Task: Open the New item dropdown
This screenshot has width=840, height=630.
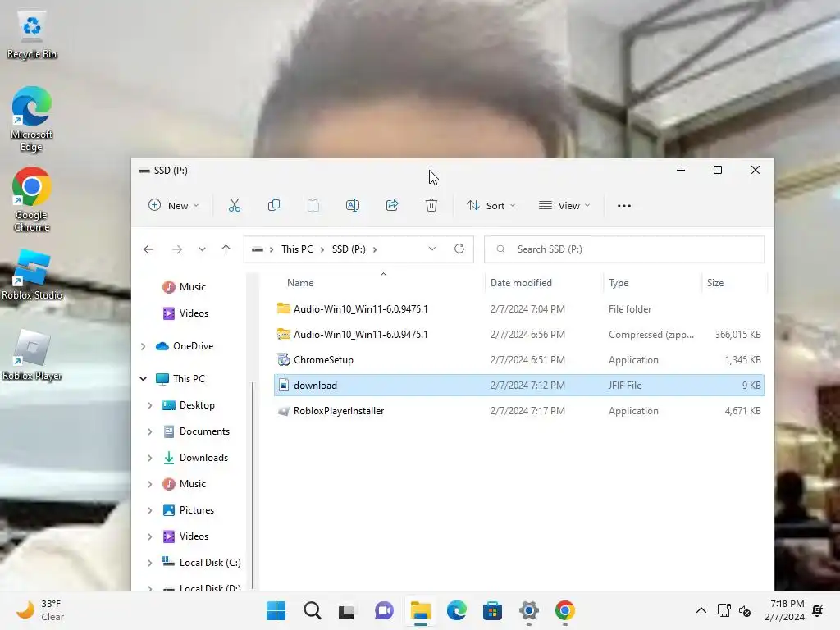Action: [x=174, y=206]
